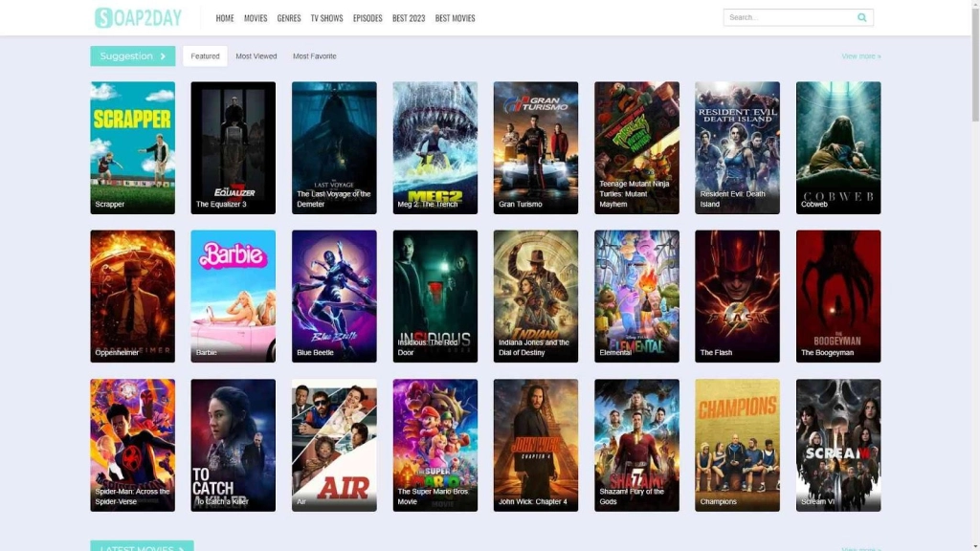Open the Movies menu item
This screenshot has height=551, width=980.
pos(256,18)
